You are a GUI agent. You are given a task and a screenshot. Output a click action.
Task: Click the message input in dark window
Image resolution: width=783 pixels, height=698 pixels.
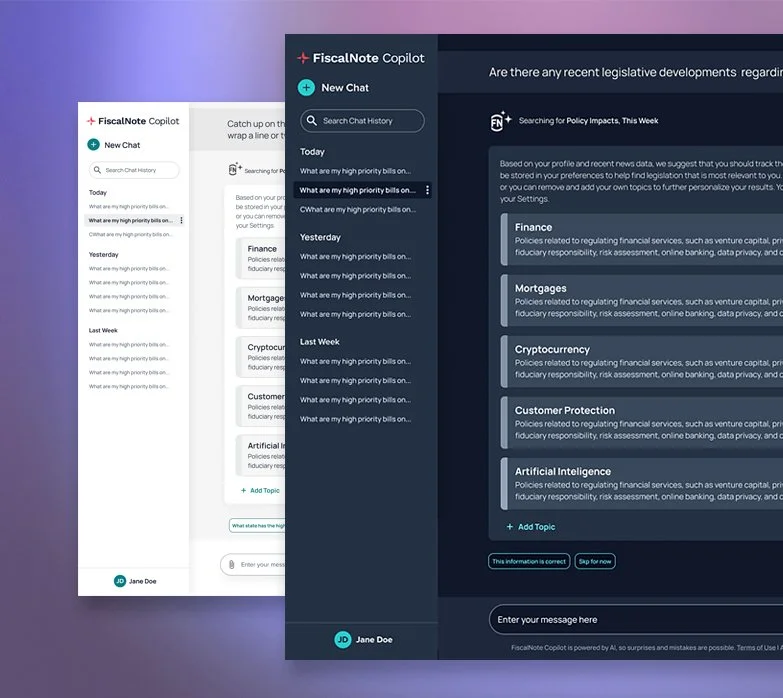coord(636,620)
